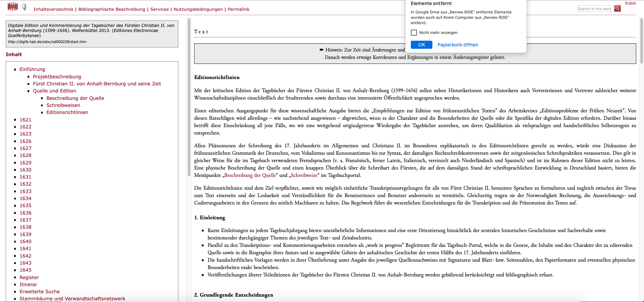The image size is (644, 302).
Task: Open the diary year 1632
Action: point(25,184)
